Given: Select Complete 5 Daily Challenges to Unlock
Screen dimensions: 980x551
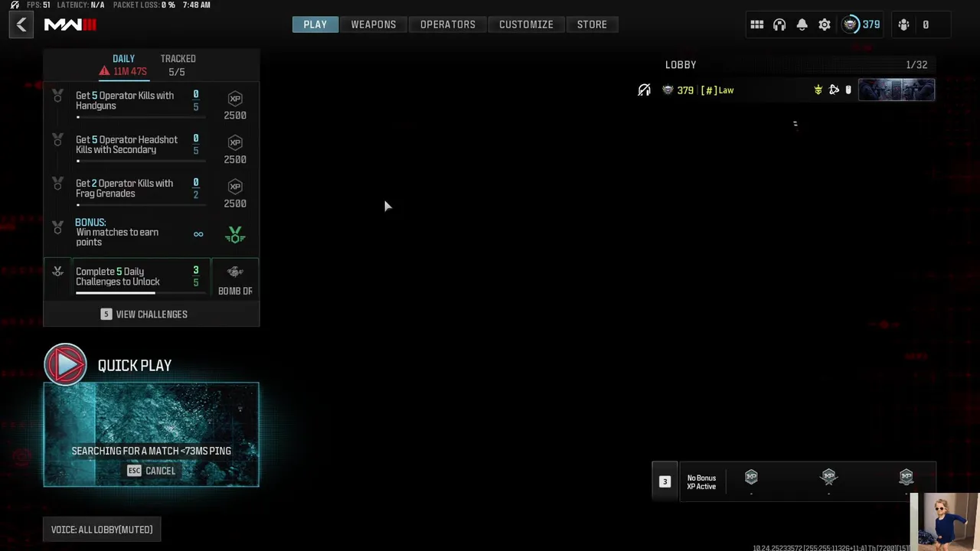Looking at the screenshot, I should [x=152, y=279].
